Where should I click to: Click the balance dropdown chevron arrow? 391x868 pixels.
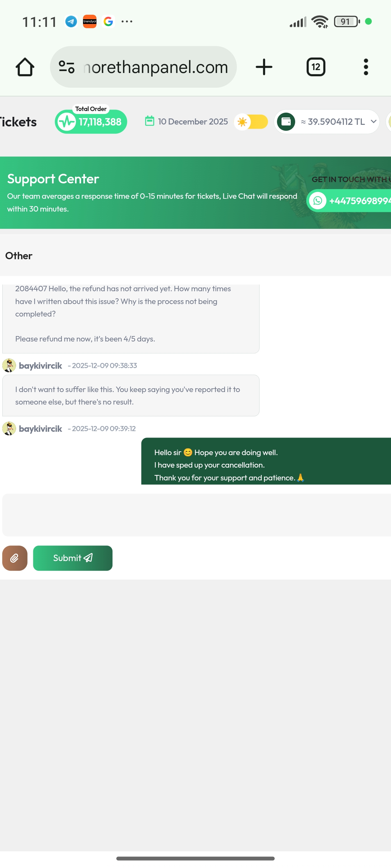(373, 122)
